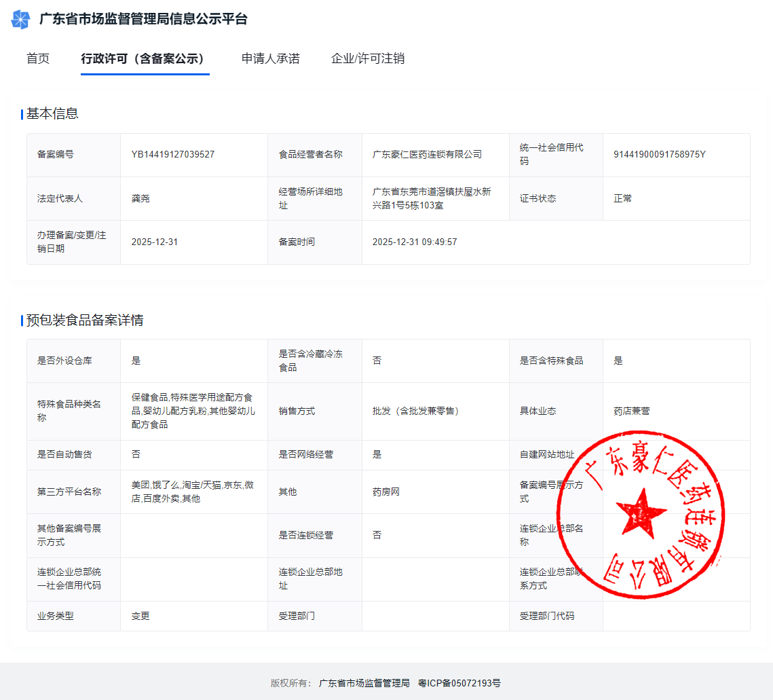
Task: Click the 统一社会信用代码 label
Action: pyautogui.click(x=551, y=154)
